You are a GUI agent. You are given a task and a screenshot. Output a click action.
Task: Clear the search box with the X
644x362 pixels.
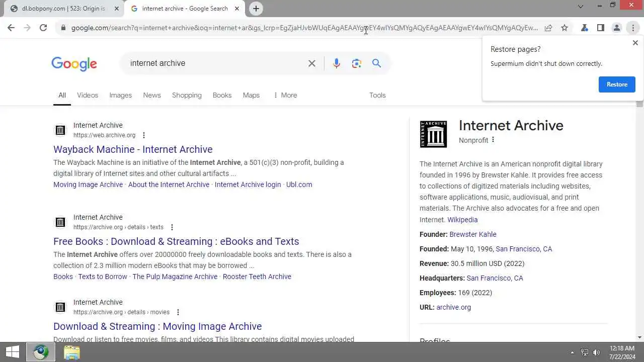pos(312,63)
